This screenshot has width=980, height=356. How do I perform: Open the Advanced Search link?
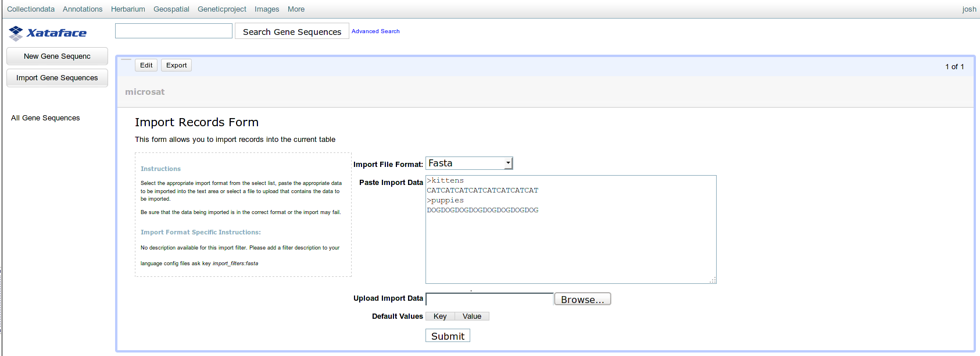coord(375,31)
